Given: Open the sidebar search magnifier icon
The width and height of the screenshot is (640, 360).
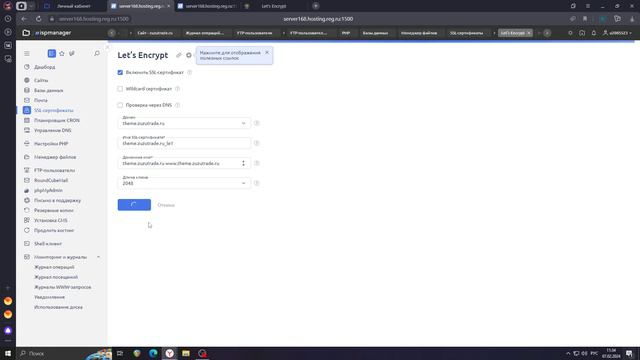Looking at the screenshot, I should (97, 53).
